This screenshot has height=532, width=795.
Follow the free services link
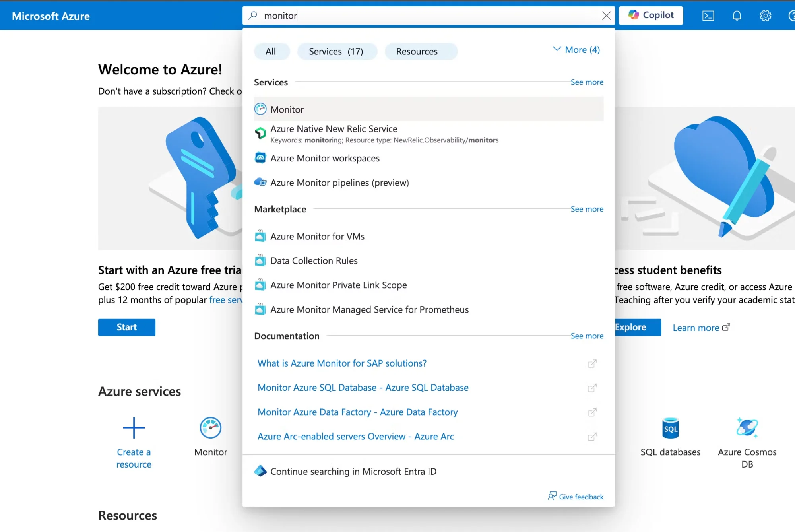pos(226,300)
